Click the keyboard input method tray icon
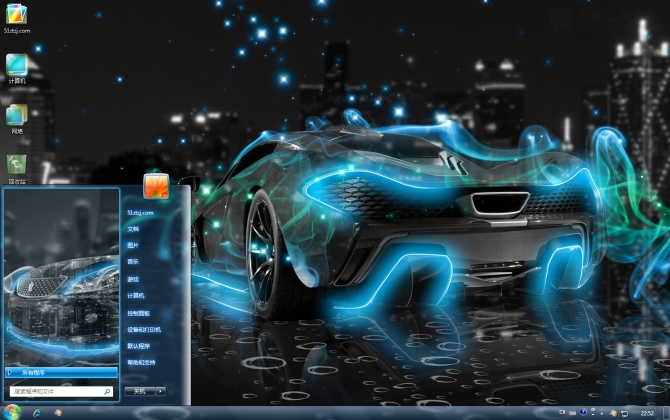670x420 pixels. point(573,413)
